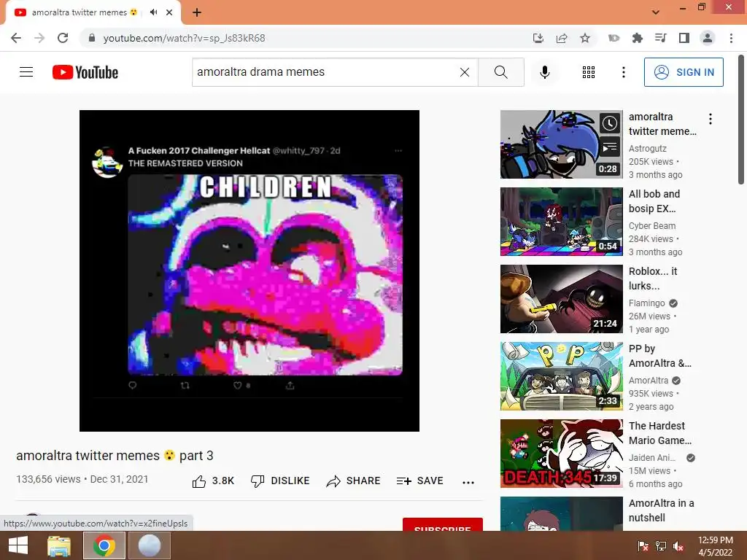View site information lock icon
This screenshot has width=747, height=560.
coord(91,38)
